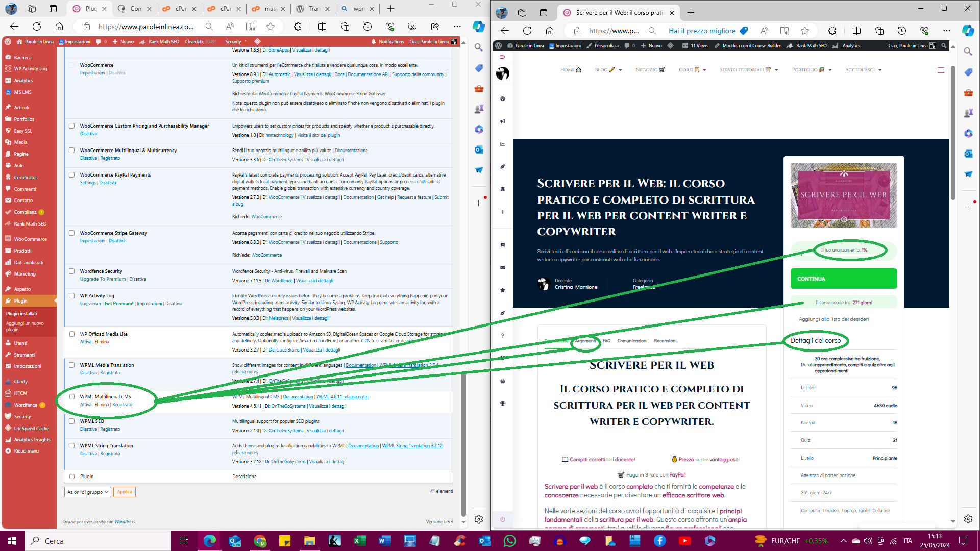Screen dimensions: 980x551
Task: Open Edge settings gear in right sidebar
Action: (x=968, y=519)
